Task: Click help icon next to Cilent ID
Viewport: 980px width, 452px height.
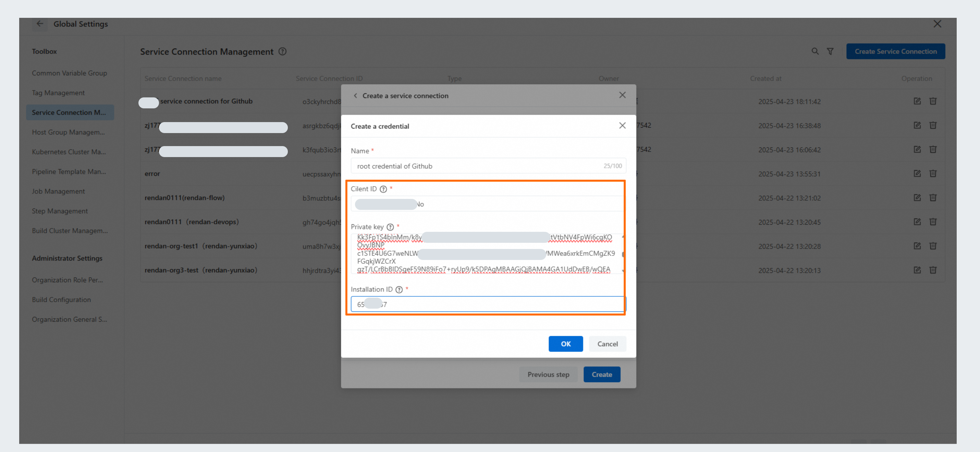Action: 383,189
